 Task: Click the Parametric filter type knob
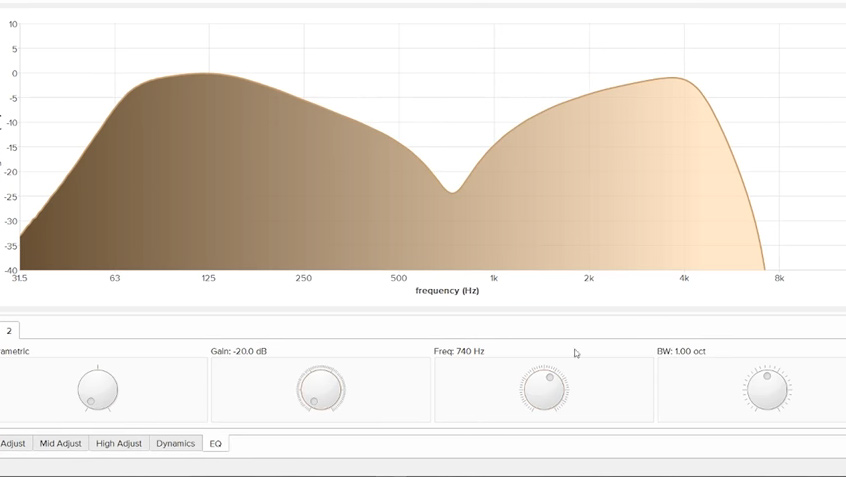pyautogui.click(x=98, y=390)
